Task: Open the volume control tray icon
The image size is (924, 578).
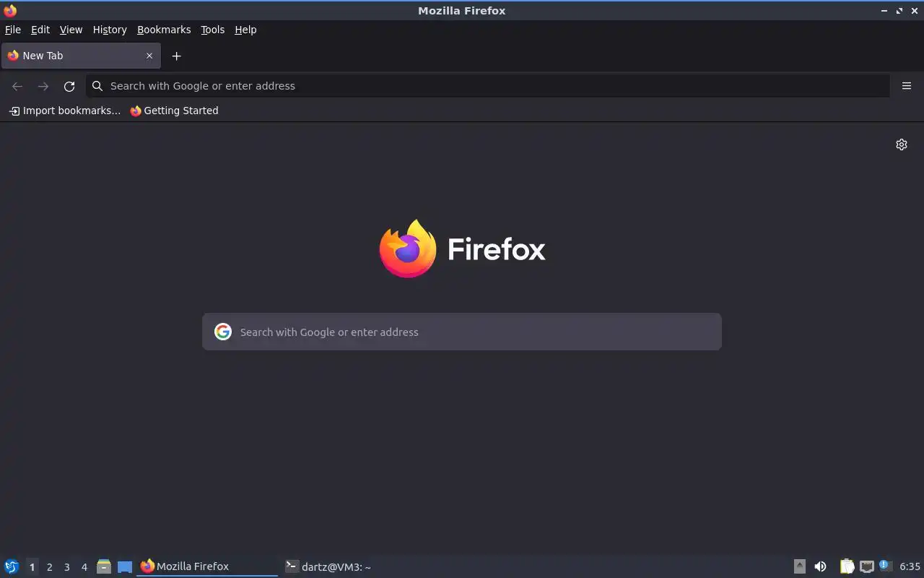Action: pos(820,566)
